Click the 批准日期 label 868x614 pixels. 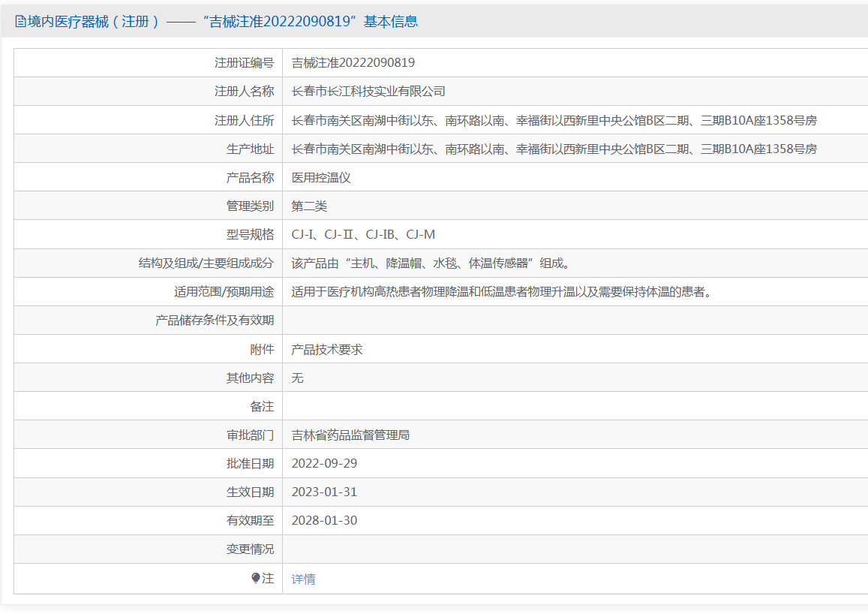click(x=251, y=463)
